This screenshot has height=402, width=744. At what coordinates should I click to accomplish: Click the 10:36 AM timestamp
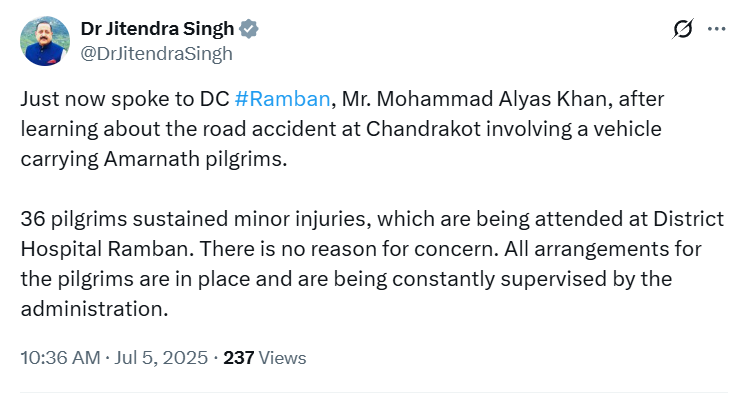60,358
